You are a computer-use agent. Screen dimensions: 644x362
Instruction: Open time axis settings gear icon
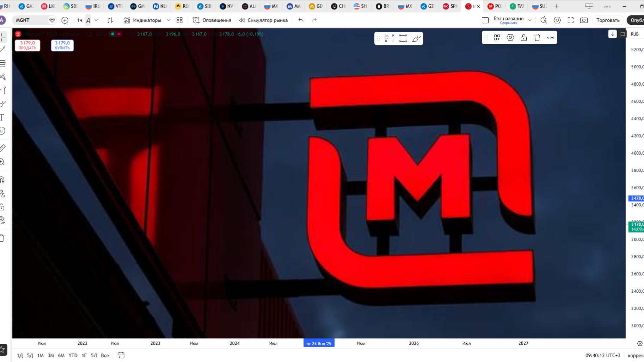coord(640,343)
